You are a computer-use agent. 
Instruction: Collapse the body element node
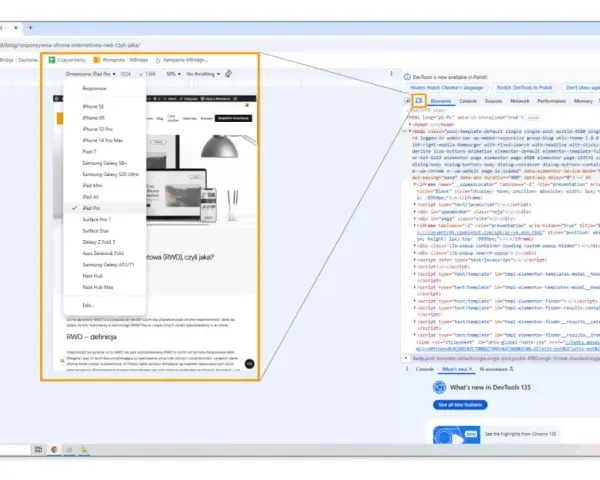coord(410,131)
